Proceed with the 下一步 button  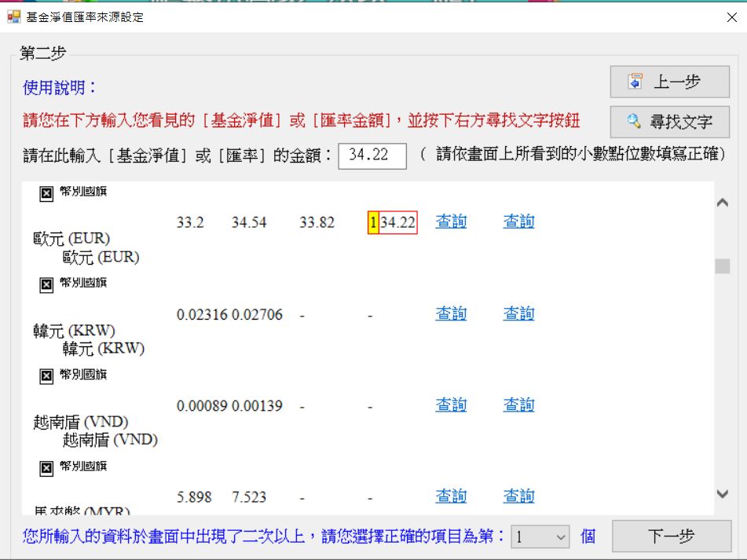tap(672, 536)
